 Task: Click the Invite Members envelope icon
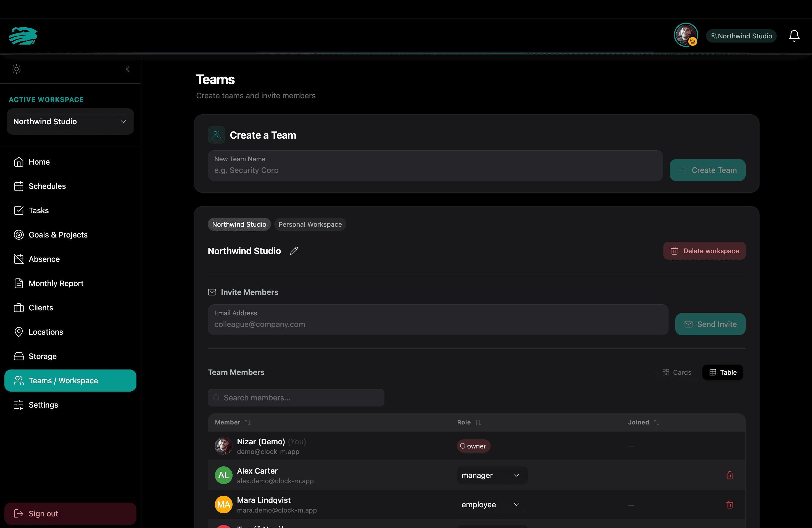[x=212, y=292]
